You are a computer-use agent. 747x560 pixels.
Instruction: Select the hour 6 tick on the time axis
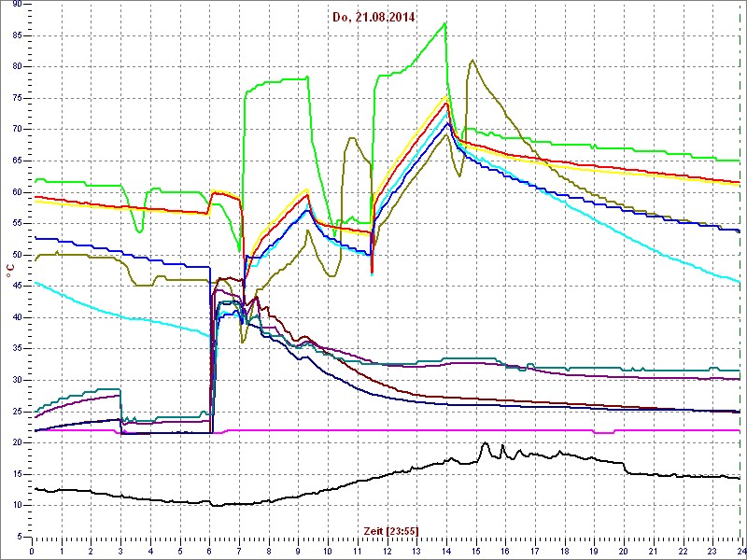[x=210, y=551]
